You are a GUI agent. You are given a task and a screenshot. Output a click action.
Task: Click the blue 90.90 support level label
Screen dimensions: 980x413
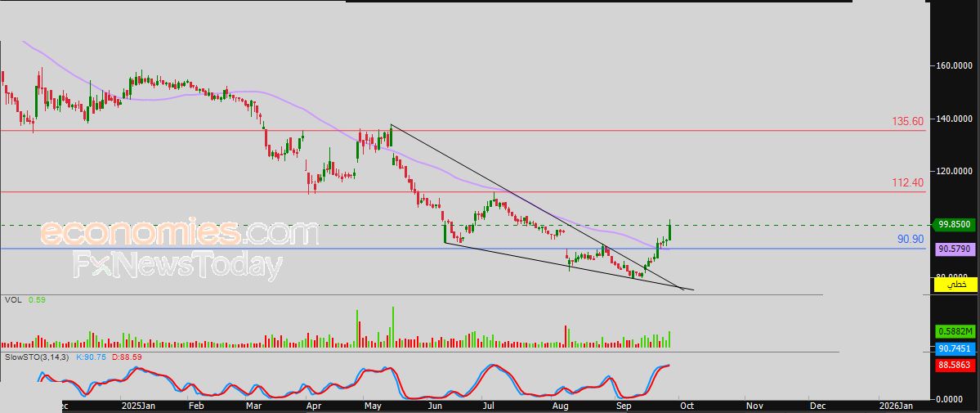pos(911,239)
